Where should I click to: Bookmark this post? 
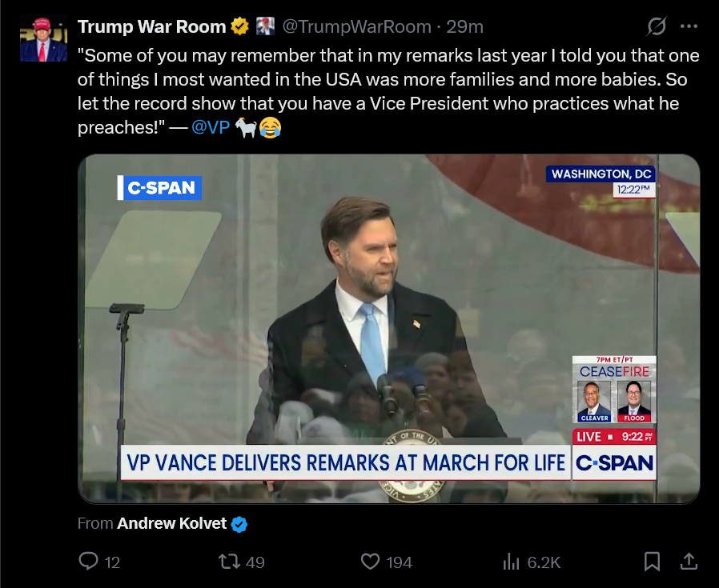coord(653,562)
